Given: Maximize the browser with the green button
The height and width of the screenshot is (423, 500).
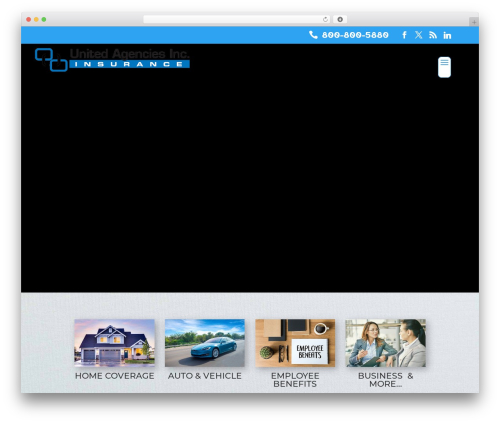Looking at the screenshot, I should point(44,19).
